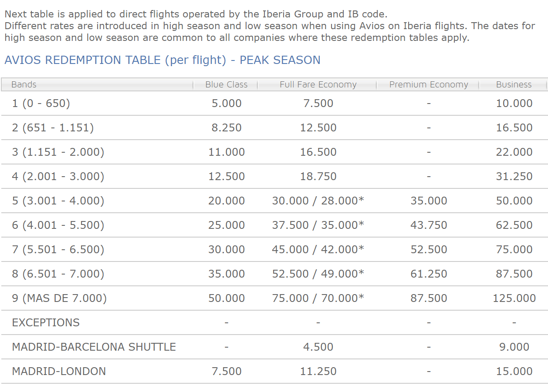This screenshot has width=548, height=392.
Task: Click the Premium Economy column header
Action: (429, 84)
